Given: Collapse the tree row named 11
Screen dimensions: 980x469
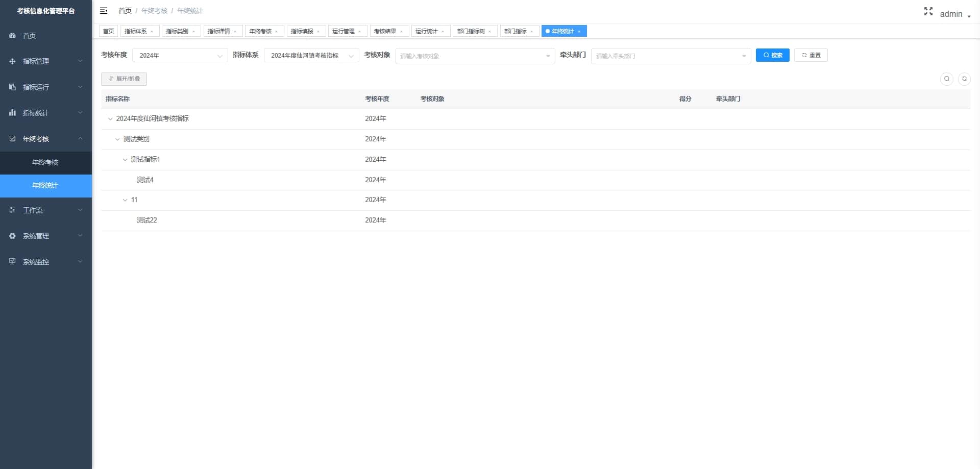Looking at the screenshot, I should (125, 200).
